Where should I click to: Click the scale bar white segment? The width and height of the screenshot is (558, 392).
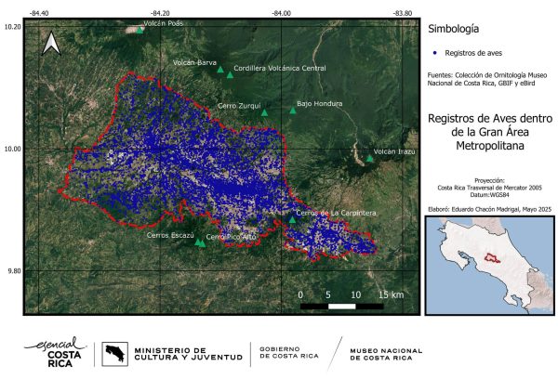pyautogui.click(x=341, y=306)
